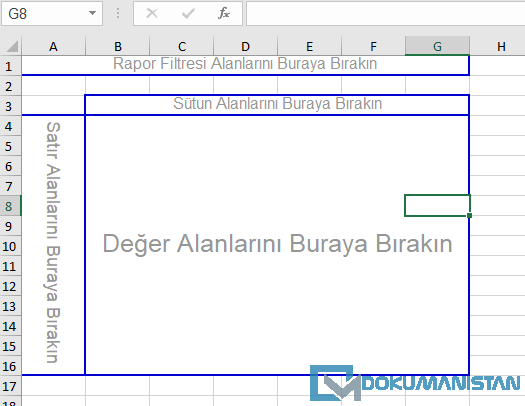Select column G header
This screenshot has height=406, width=525.
(437, 46)
